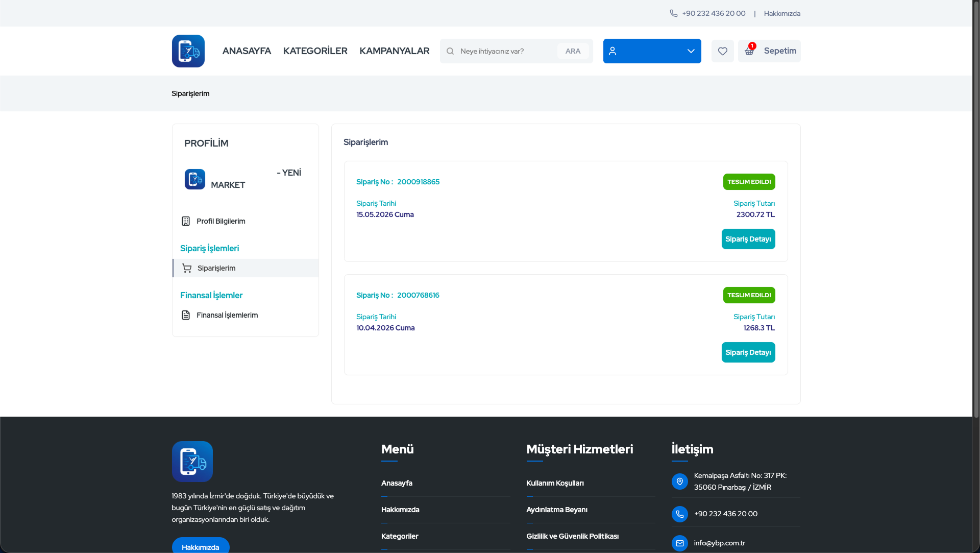
Task: Click the shopping basket icon
Action: coord(749,52)
